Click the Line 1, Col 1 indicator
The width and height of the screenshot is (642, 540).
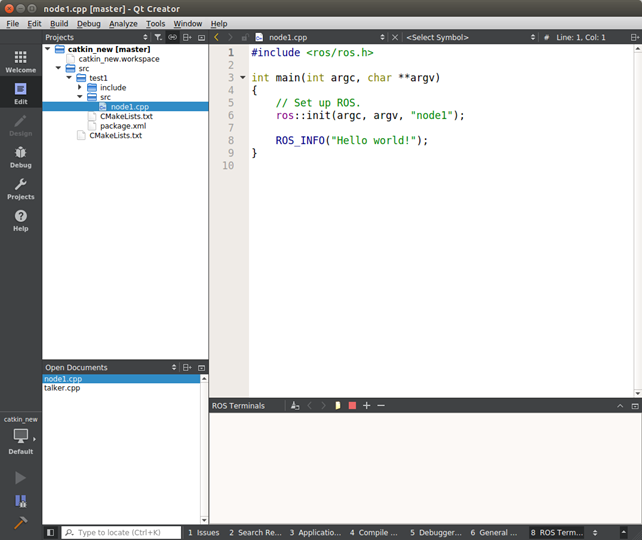(580, 37)
